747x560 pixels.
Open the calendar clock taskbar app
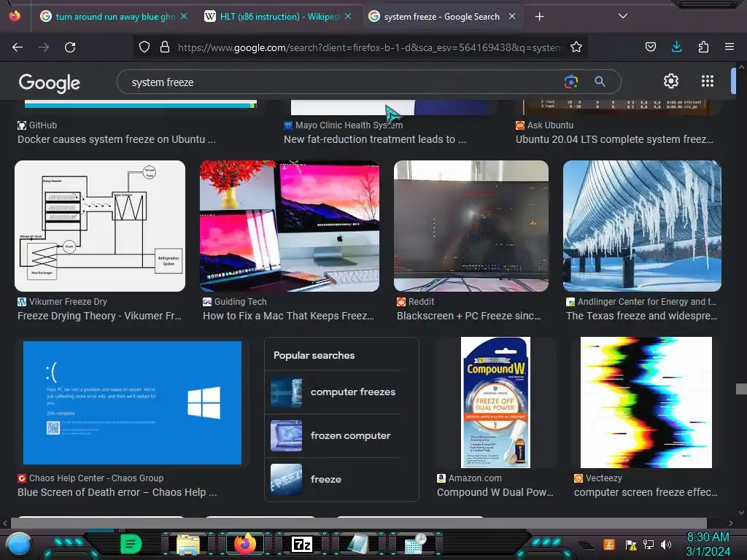pos(414,544)
